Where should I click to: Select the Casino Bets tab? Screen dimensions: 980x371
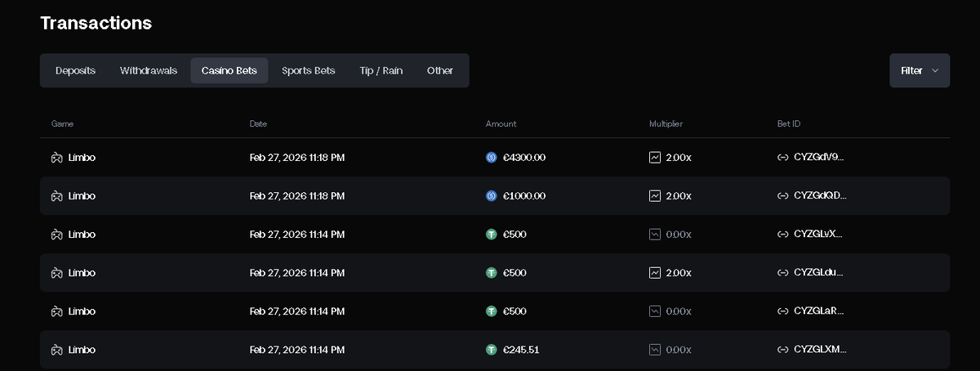229,71
